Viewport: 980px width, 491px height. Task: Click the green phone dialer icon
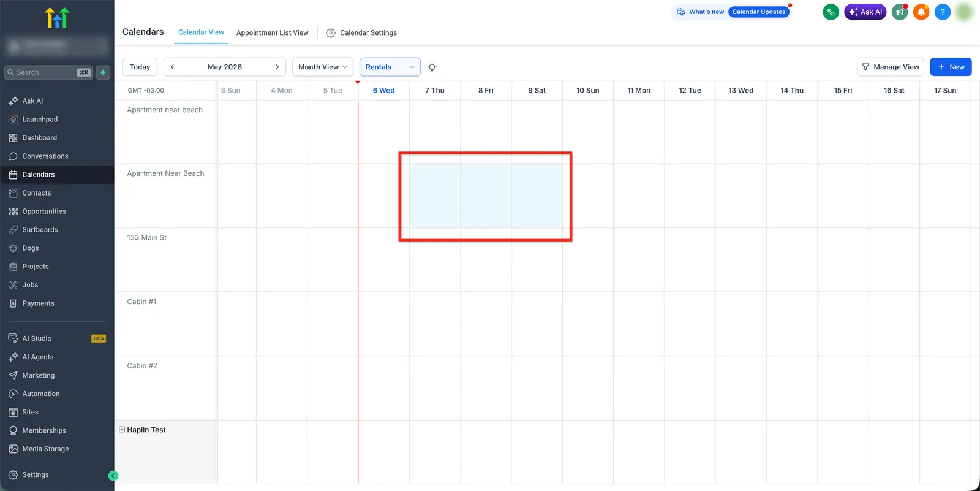pyautogui.click(x=831, y=12)
